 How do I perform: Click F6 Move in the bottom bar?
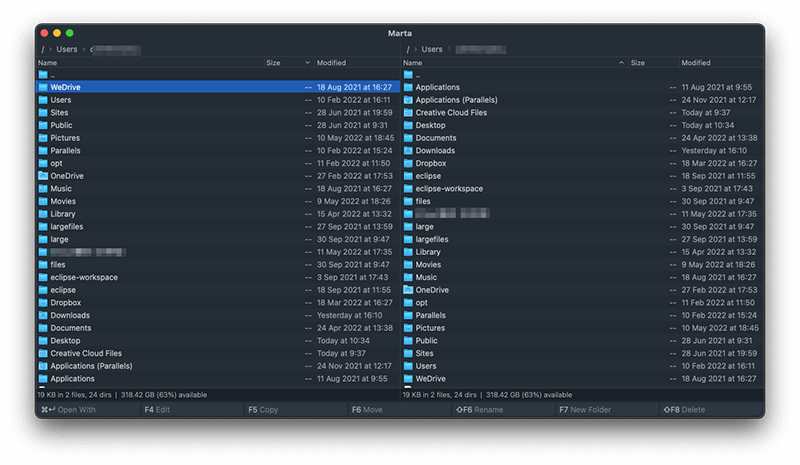pyautogui.click(x=367, y=410)
